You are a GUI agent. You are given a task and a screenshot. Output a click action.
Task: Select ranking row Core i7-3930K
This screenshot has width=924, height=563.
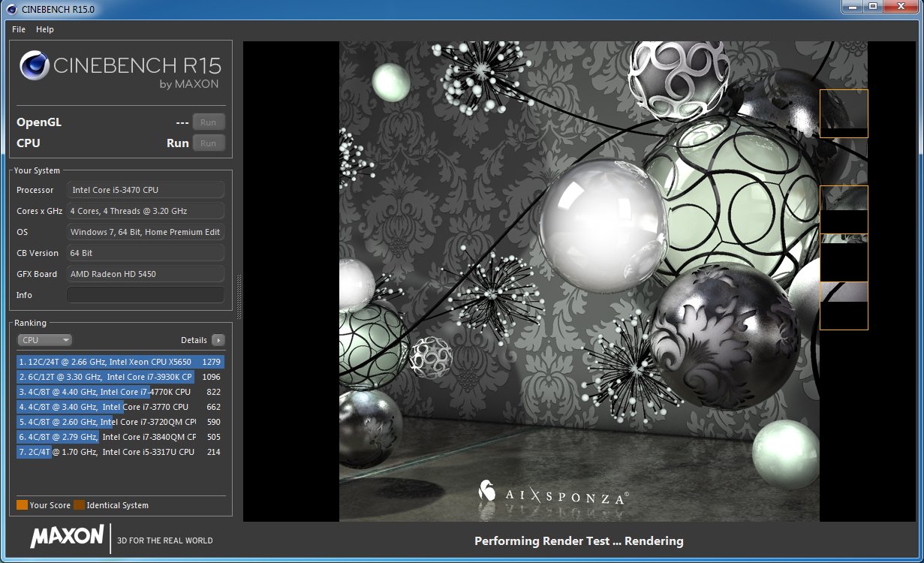click(120, 377)
